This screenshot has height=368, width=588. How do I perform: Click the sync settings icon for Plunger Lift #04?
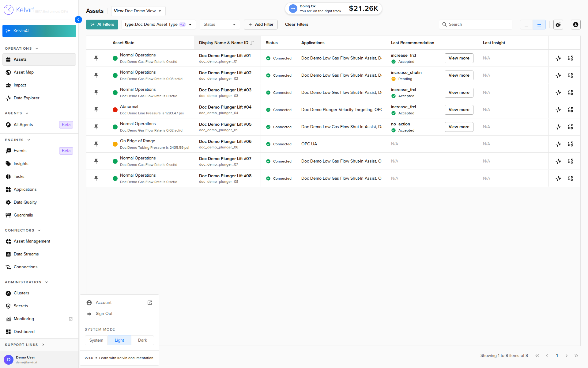point(570,109)
